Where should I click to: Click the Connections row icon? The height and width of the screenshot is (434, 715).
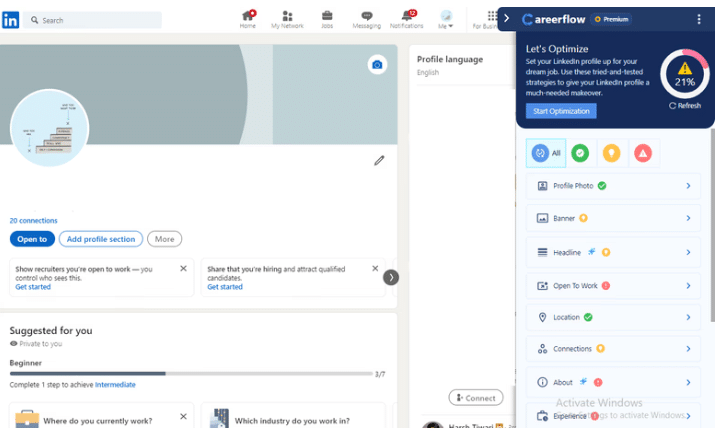coord(542,349)
